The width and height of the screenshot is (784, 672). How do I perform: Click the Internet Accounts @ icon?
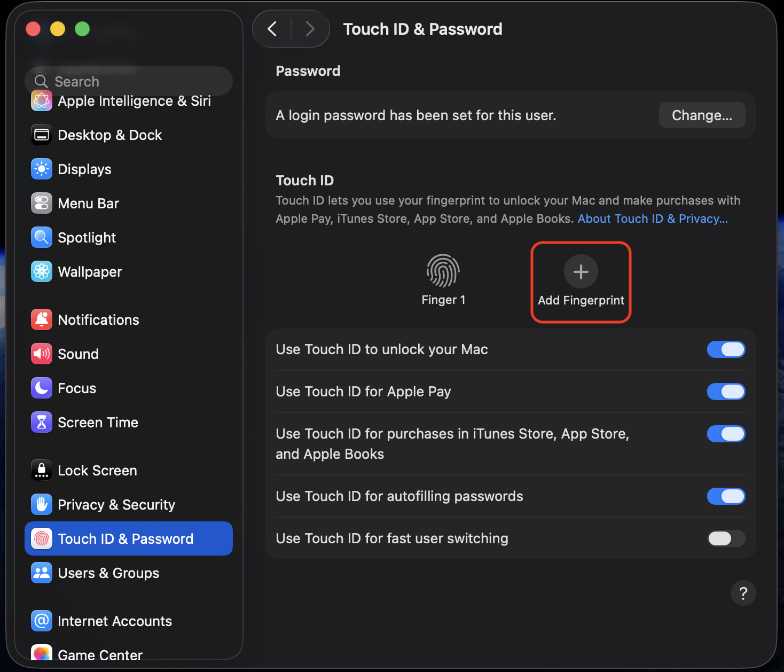pos(42,621)
